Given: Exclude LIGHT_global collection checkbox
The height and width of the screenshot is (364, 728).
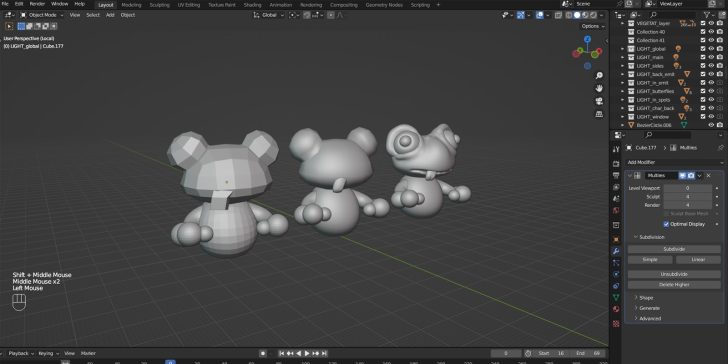Looking at the screenshot, I should [x=703, y=49].
